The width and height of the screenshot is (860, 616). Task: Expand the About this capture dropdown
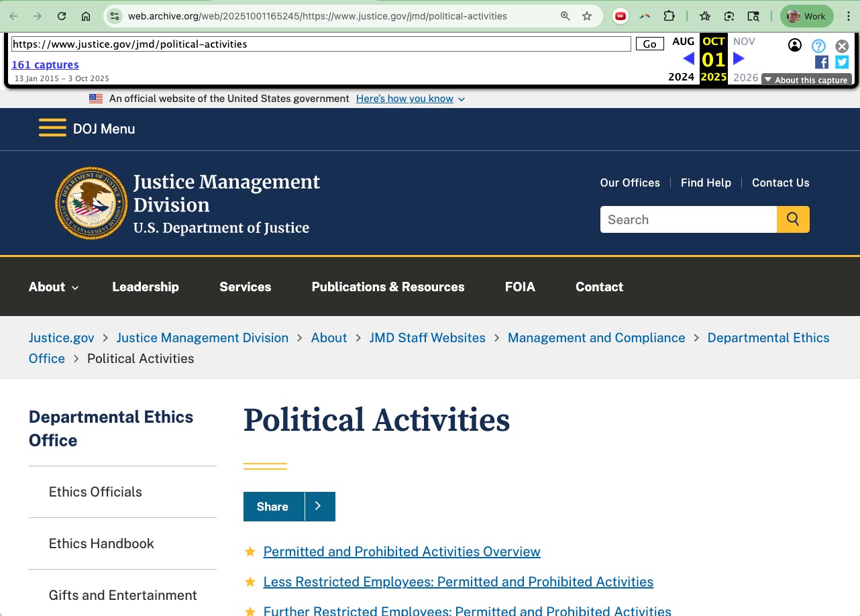point(806,80)
